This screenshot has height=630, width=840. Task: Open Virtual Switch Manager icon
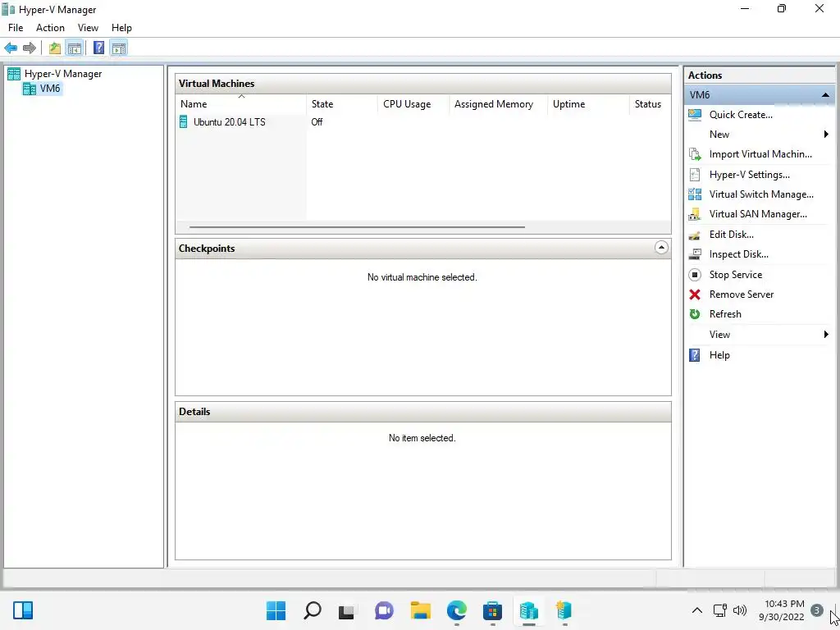pos(695,194)
